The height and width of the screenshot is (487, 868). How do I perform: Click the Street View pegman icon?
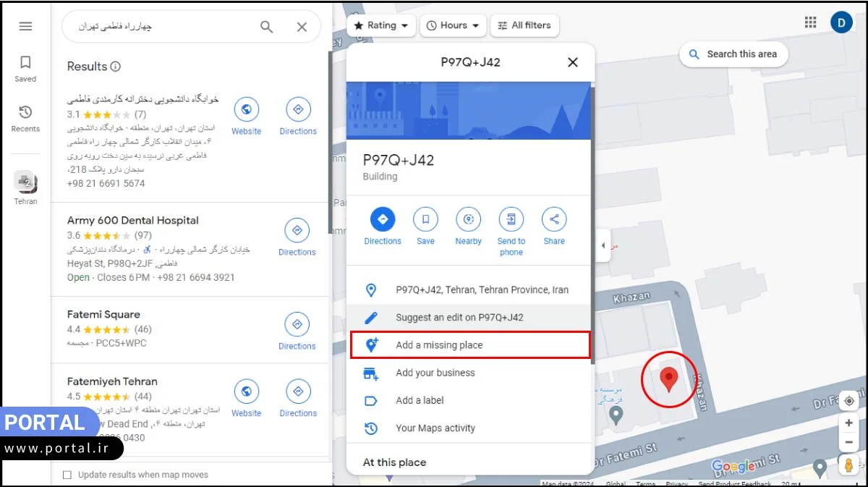click(x=848, y=464)
